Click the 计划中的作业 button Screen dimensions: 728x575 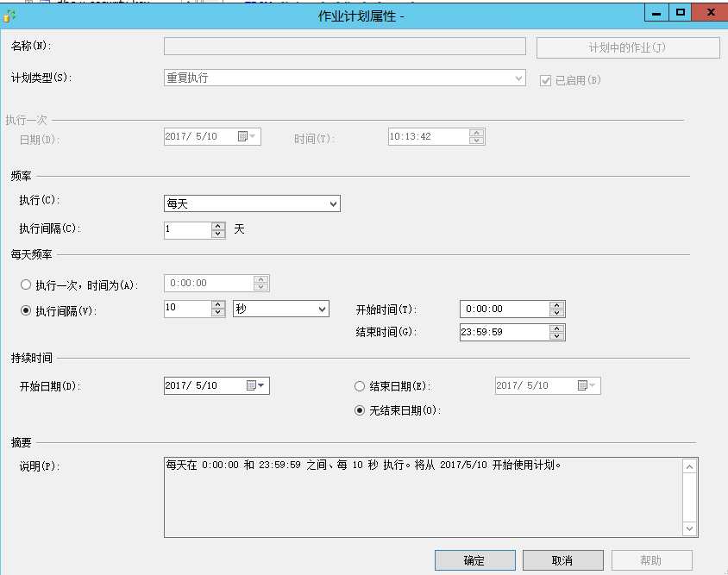coord(627,46)
